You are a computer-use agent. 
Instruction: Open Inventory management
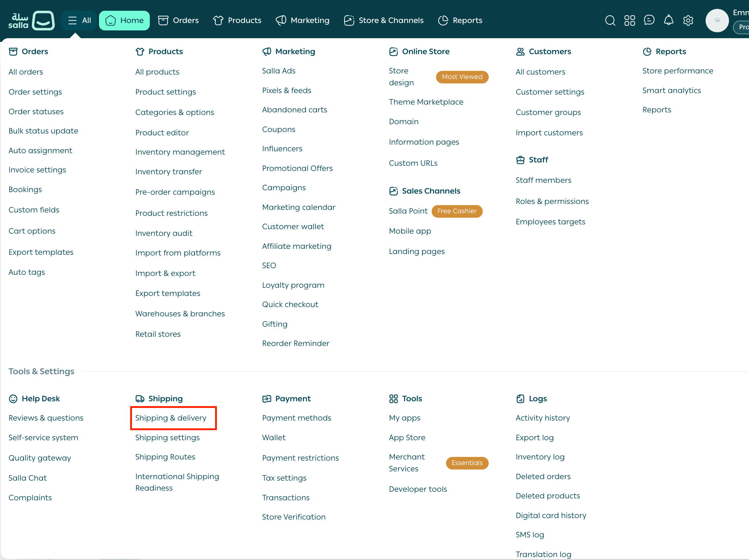[x=180, y=152]
